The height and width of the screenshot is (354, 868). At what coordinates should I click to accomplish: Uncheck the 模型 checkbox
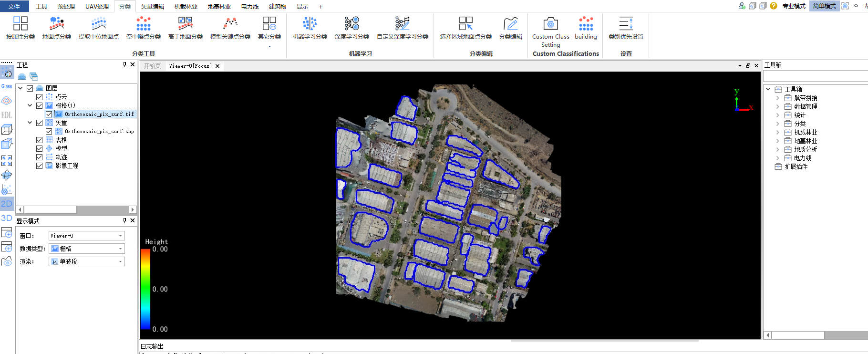[x=40, y=148]
